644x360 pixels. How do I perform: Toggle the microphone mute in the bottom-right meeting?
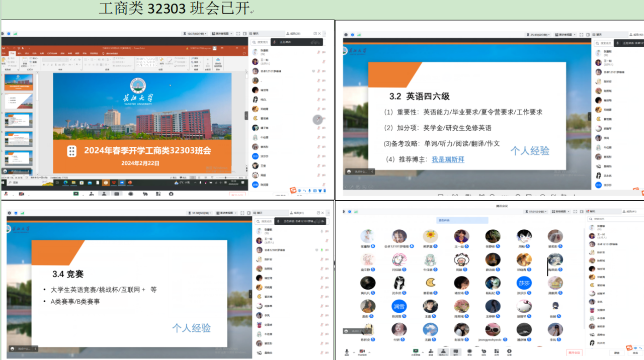click(x=347, y=352)
